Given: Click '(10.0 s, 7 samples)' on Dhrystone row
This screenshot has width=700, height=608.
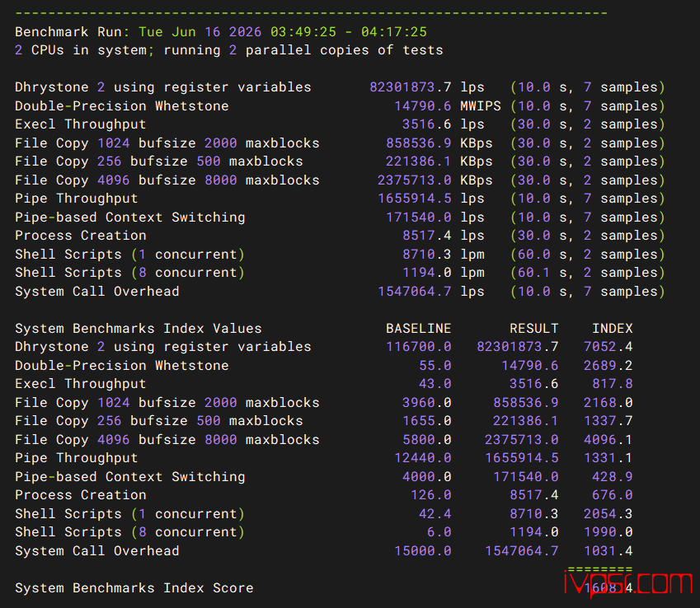Looking at the screenshot, I should [588, 87].
